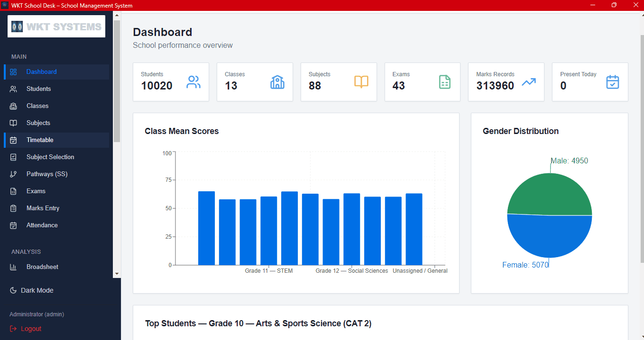
Task: Click the people icon on Students card
Action: [x=193, y=82]
